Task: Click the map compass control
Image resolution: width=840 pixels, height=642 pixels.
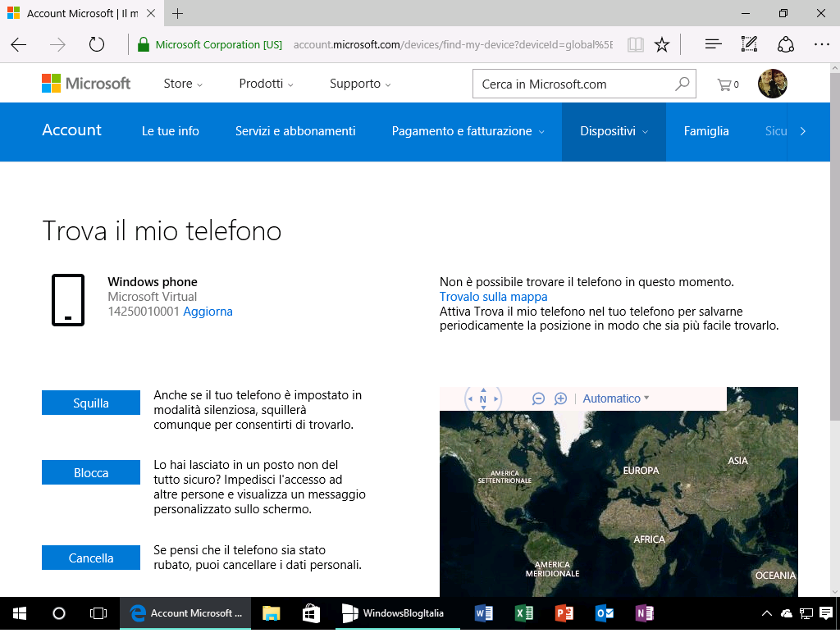Action: pos(482,398)
